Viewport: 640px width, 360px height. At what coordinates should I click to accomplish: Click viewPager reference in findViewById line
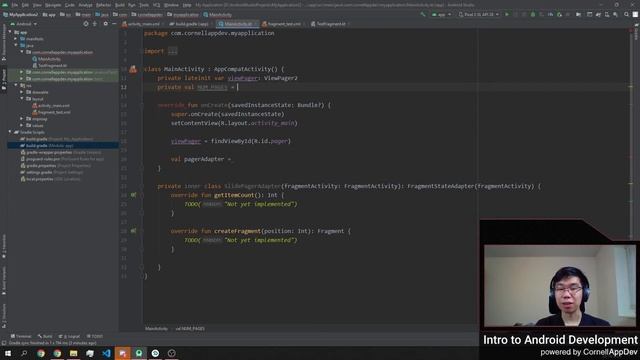coord(186,141)
